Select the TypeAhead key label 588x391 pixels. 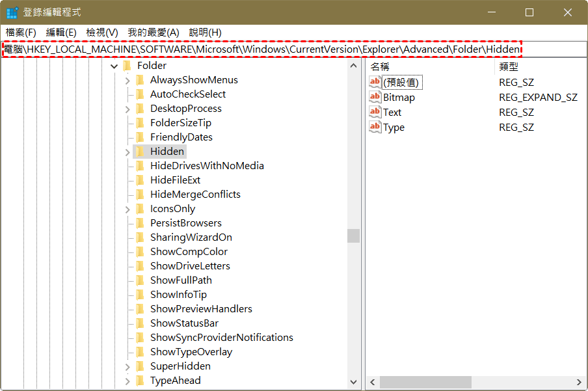point(176,380)
